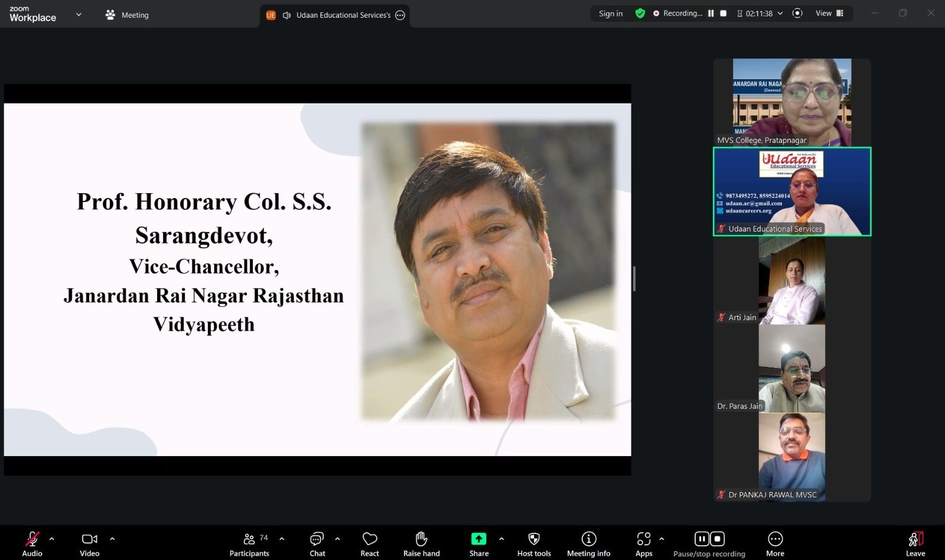Open the Chat panel icon
The height and width of the screenshot is (560, 945).
coord(317,539)
